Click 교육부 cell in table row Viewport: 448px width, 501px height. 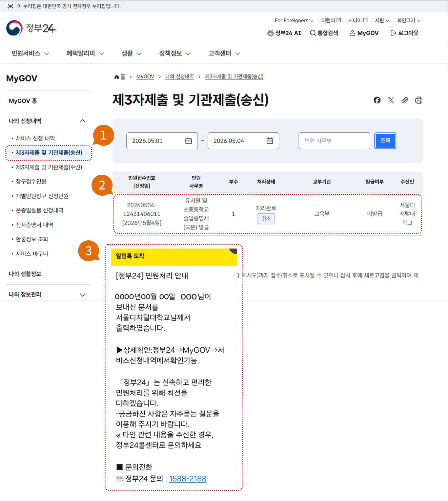click(322, 214)
